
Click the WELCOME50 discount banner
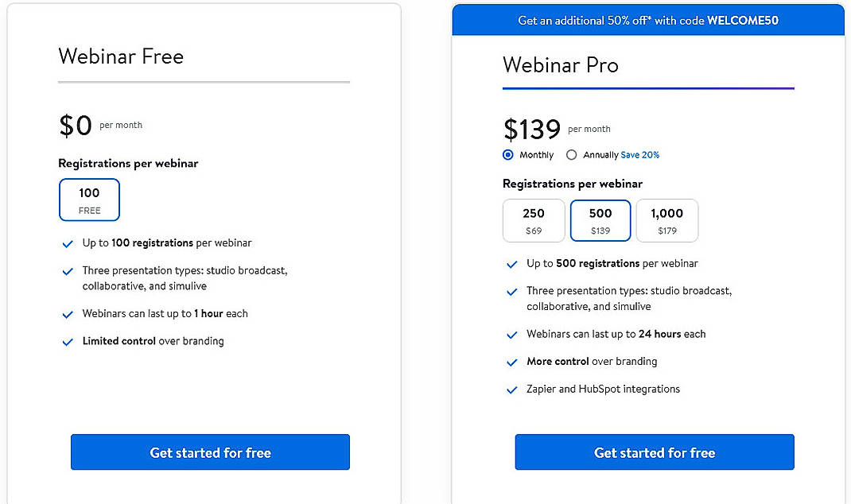[x=647, y=20]
